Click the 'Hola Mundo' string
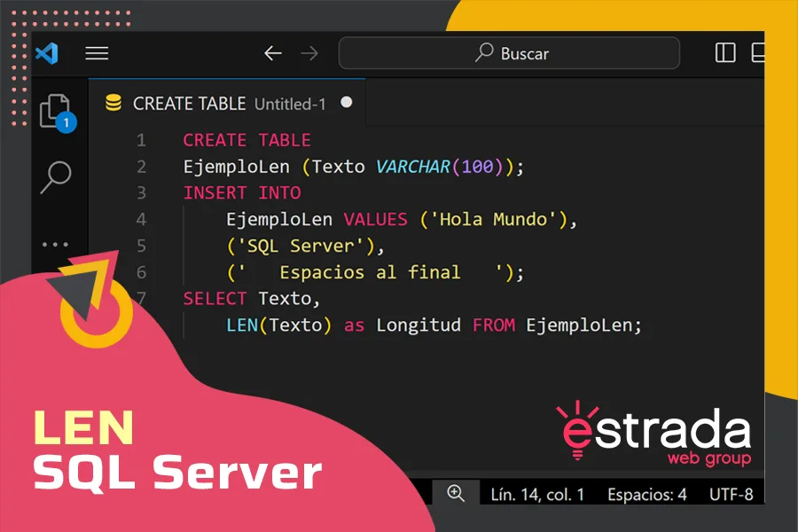This screenshot has height=532, width=798. pos(494,219)
